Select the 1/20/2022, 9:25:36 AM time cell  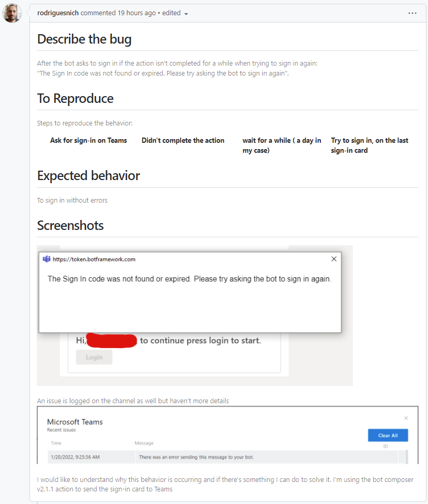91,457
